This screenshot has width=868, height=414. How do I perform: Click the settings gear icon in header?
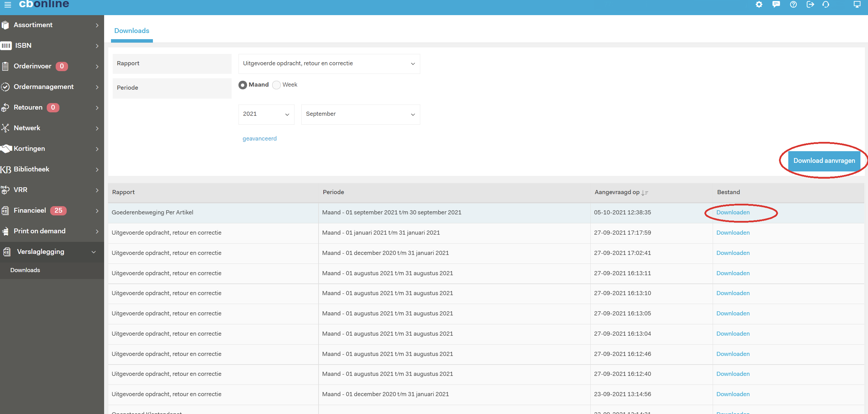point(759,4)
